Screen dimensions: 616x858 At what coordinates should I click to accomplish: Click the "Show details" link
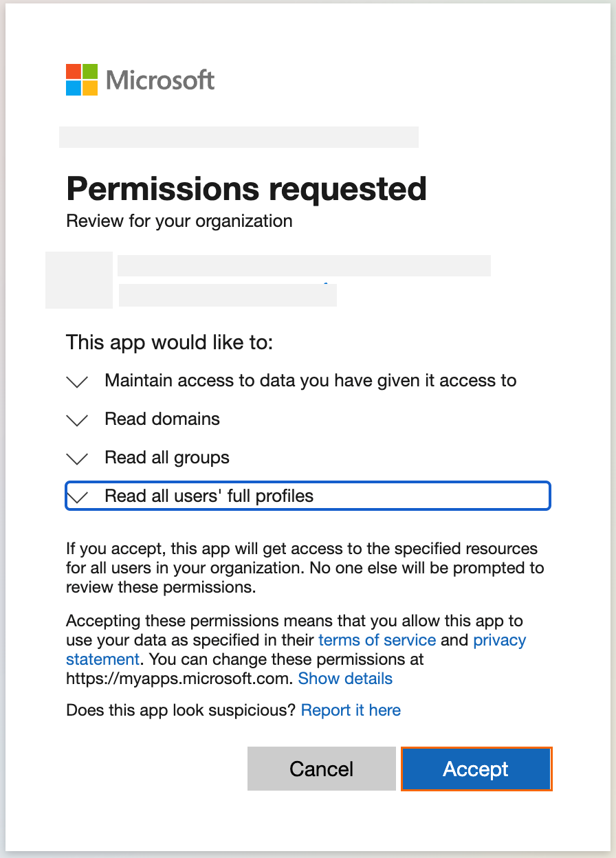pyautogui.click(x=345, y=679)
